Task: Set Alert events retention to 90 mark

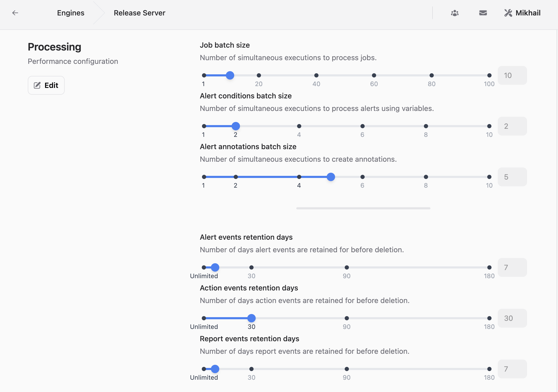Action: pos(347,267)
